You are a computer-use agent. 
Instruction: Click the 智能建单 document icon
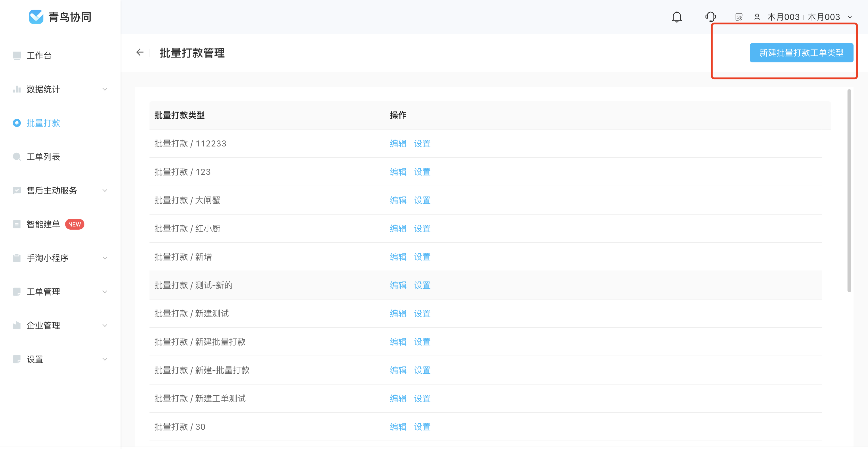pyautogui.click(x=17, y=224)
